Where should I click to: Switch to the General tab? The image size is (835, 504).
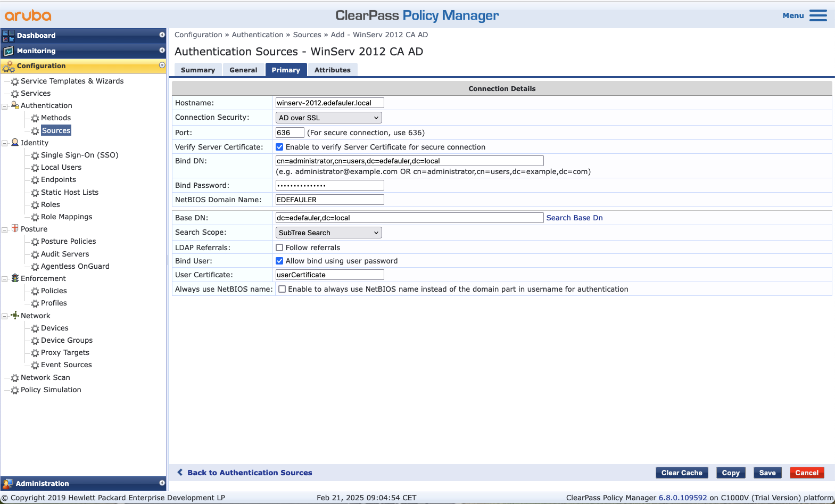pyautogui.click(x=243, y=70)
